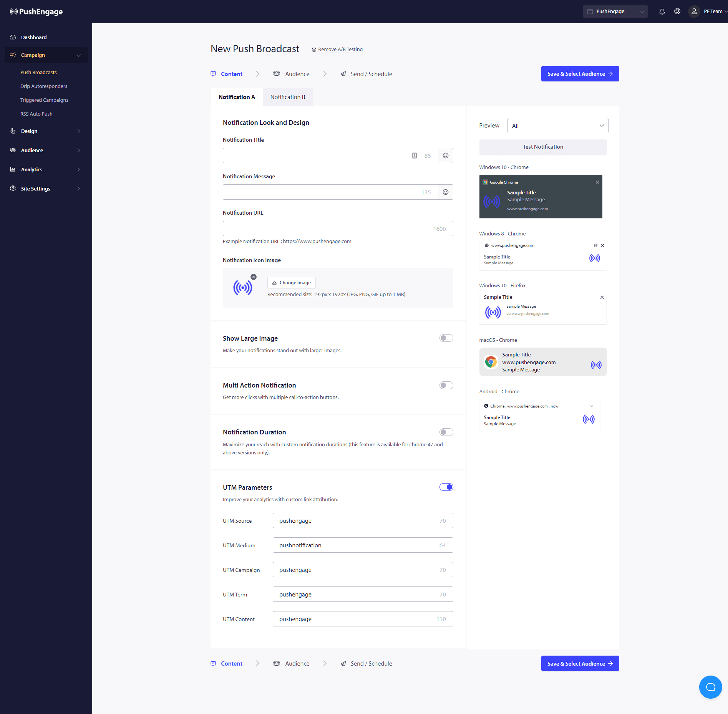Image resolution: width=728 pixels, height=714 pixels.
Task: Enable the Show Large Image toggle
Action: [446, 338]
